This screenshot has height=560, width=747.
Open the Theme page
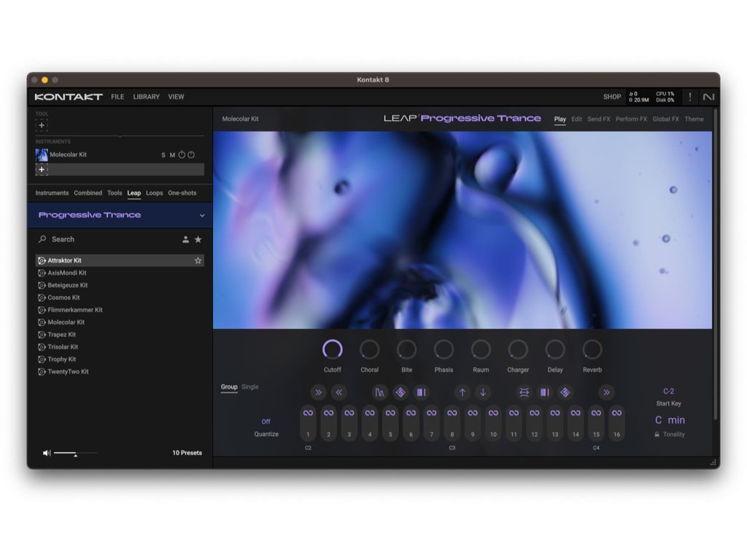coord(694,119)
